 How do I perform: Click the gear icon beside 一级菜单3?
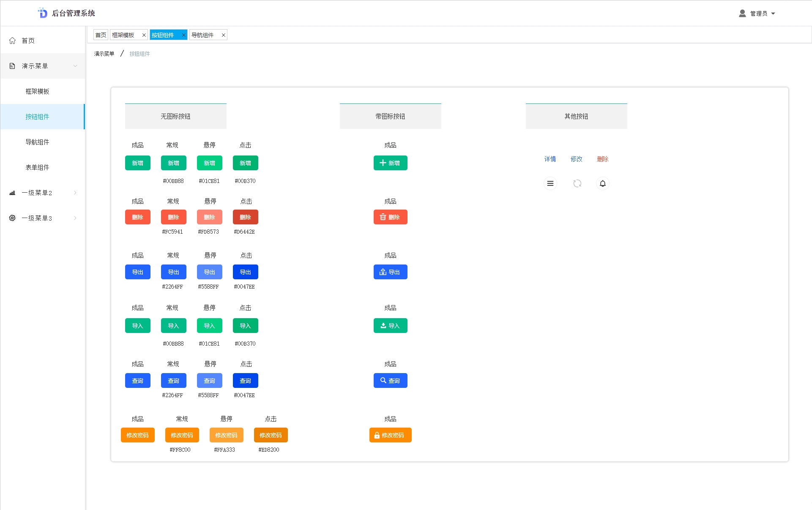click(x=12, y=218)
